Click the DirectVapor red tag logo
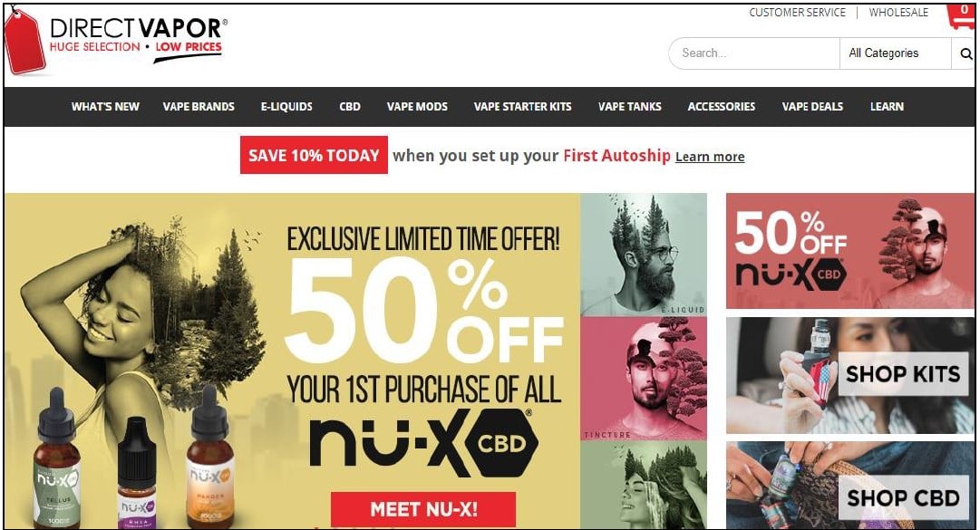980x530 pixels. tap(24, 43)
